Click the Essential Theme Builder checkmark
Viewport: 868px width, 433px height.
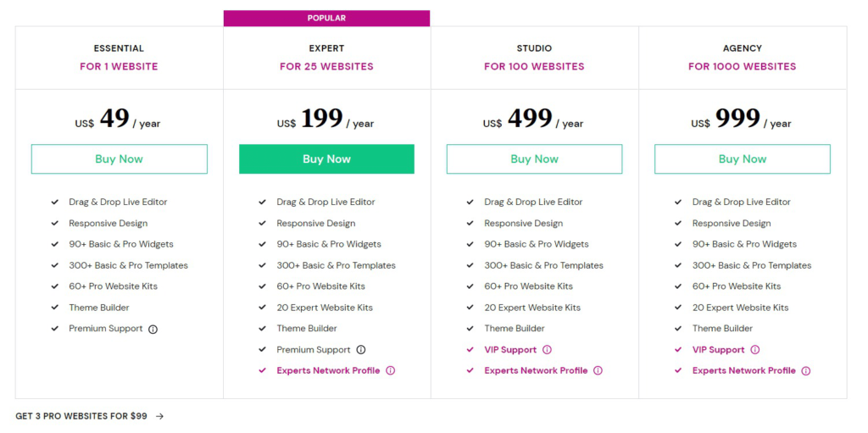coord(55,308)
